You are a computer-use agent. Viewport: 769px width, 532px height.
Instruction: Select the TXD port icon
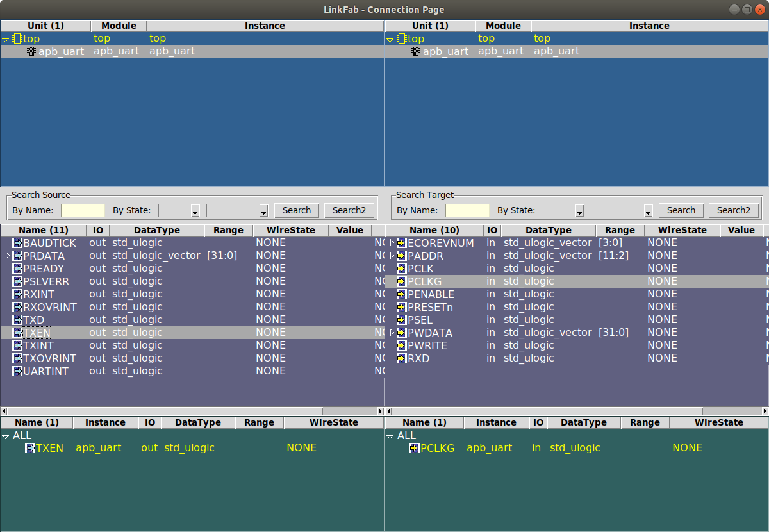[18, 320]
